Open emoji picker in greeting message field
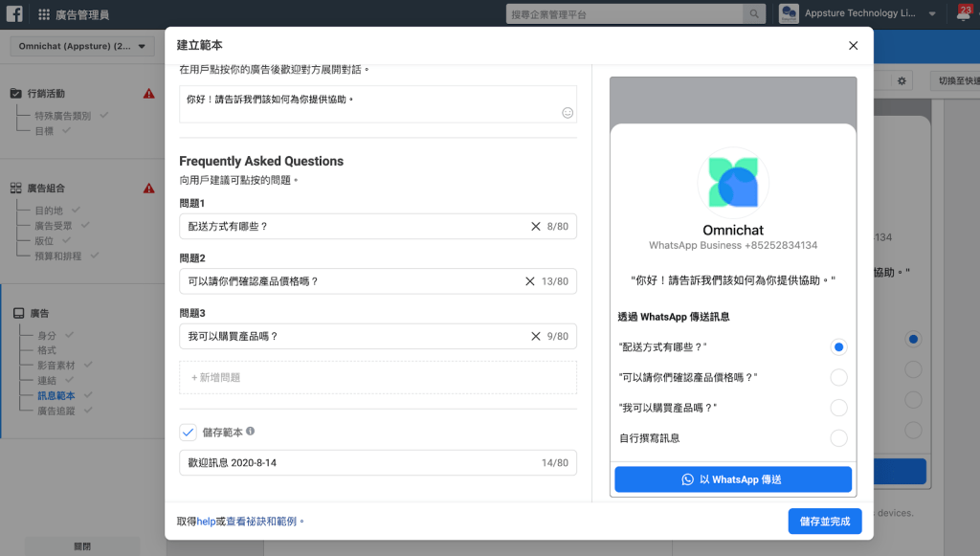Viewport: 980px width, 556px height. pyautogui.click(x=567, y=113)
